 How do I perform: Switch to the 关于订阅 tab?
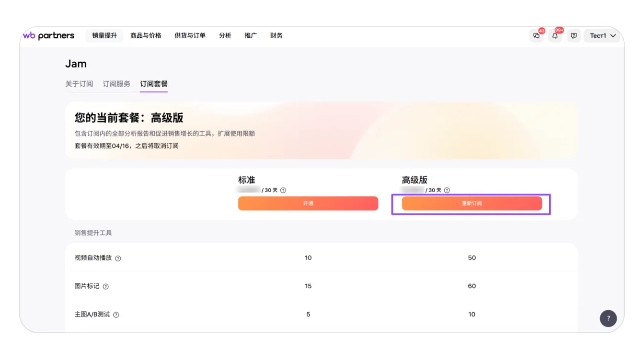79,84
